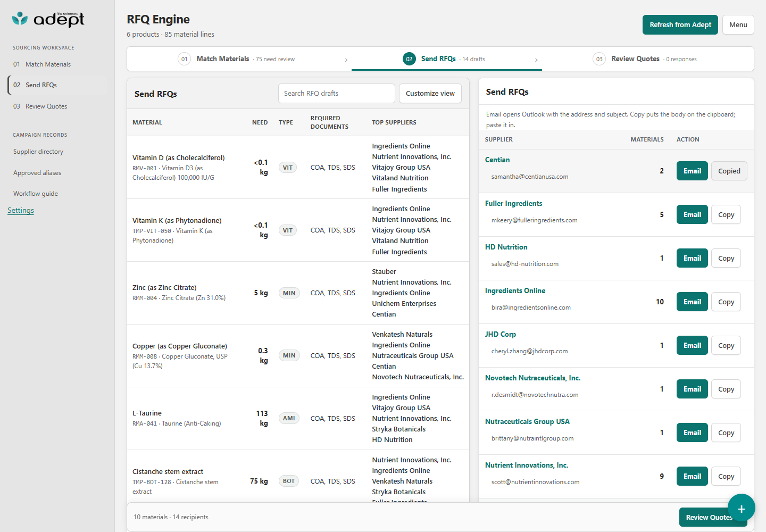Image resolution: width=766 pixels, height=532 pixels.
Task: Select the Send RFQs step tab with 14 drafts
Action: pyautogui.click(x=447, y=59)
